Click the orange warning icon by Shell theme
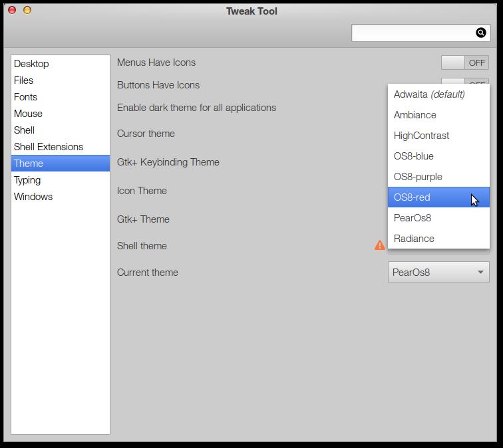 pyautogui.click(x=380, y=245)
